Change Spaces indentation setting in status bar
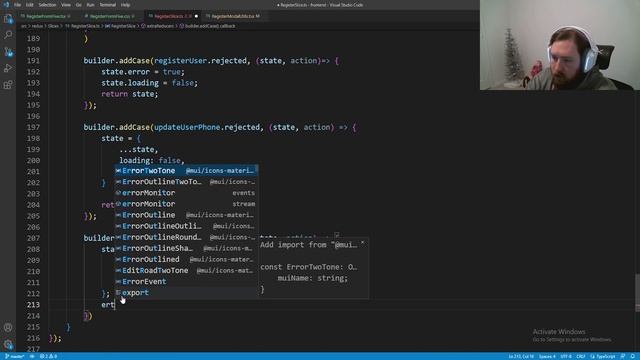This screenshot has height=360, width=640. point(547,356)
